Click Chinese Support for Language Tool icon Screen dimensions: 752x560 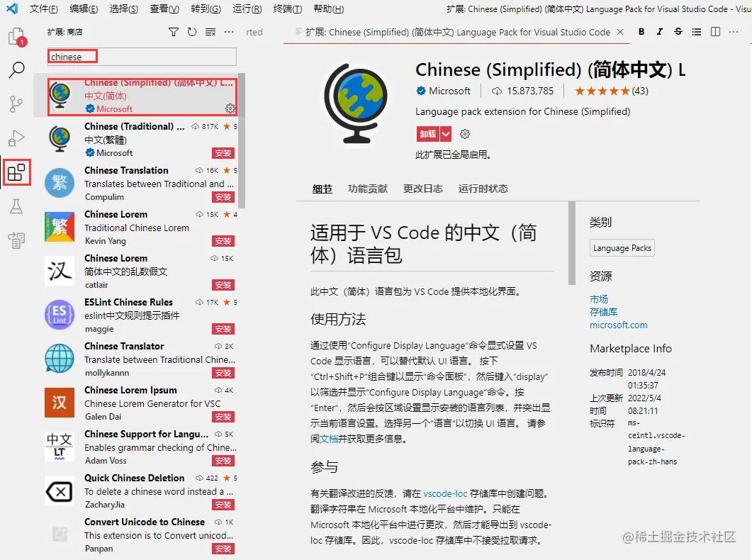(60, 447)
